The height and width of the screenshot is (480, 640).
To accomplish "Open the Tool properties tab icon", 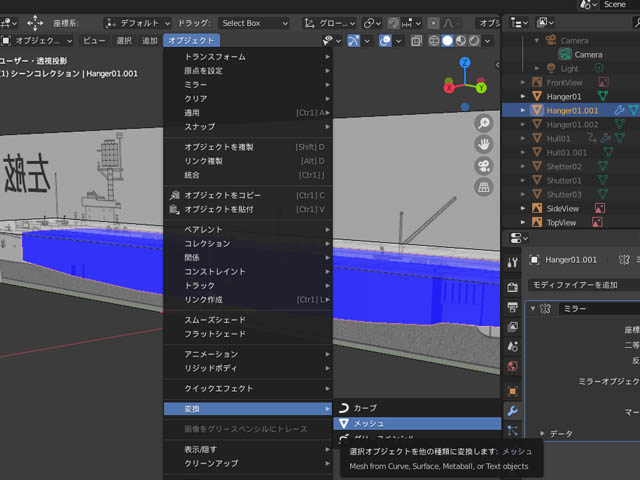I will [x=513, y=262].
